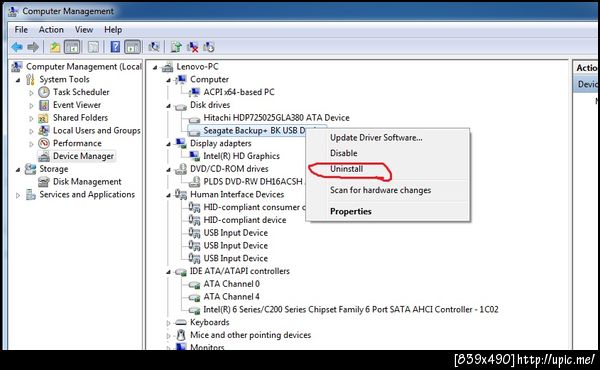Click the Uninstall device toolbar icon with red X
Screen dimensions: 600x370
click(192, 47)
